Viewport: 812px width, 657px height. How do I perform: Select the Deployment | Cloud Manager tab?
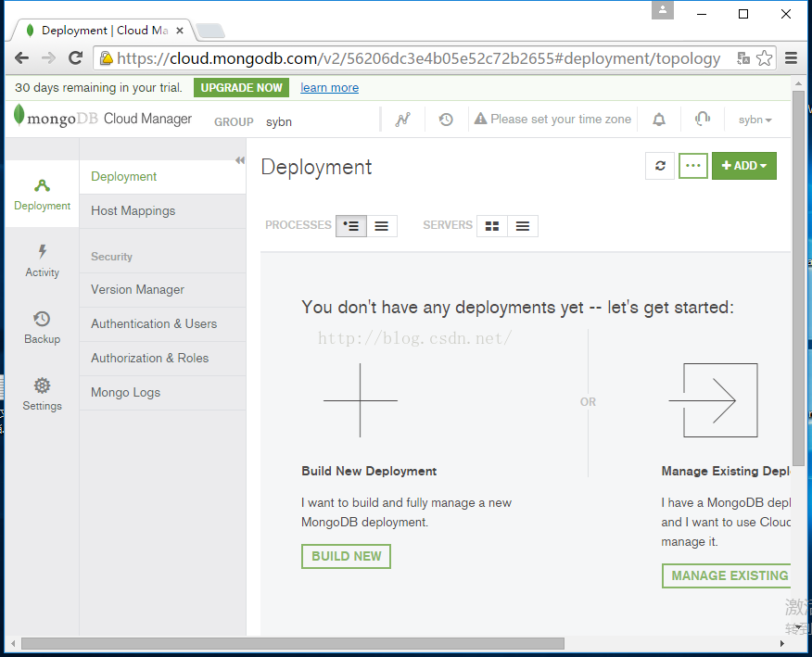[104, 31]
